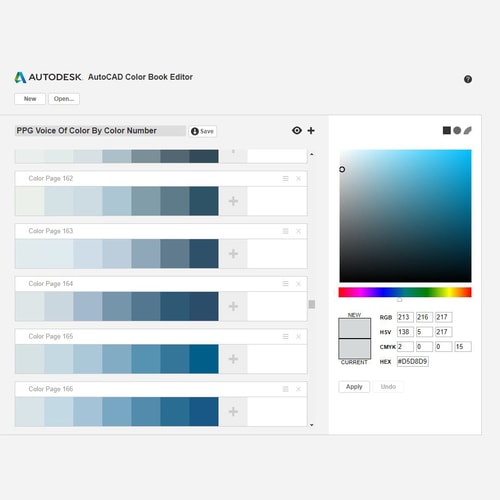This screenshot has width=500, height=500.
Task: Edit the color book name field
Action: point(100,131)
